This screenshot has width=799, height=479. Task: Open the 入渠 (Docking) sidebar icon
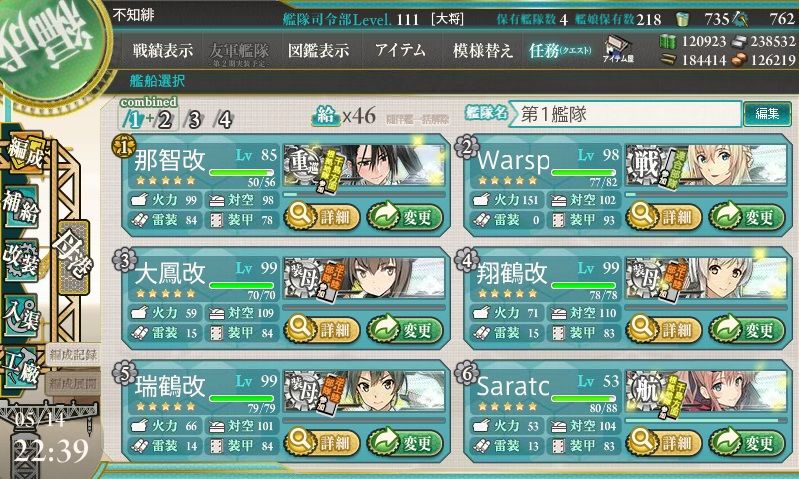21,315
